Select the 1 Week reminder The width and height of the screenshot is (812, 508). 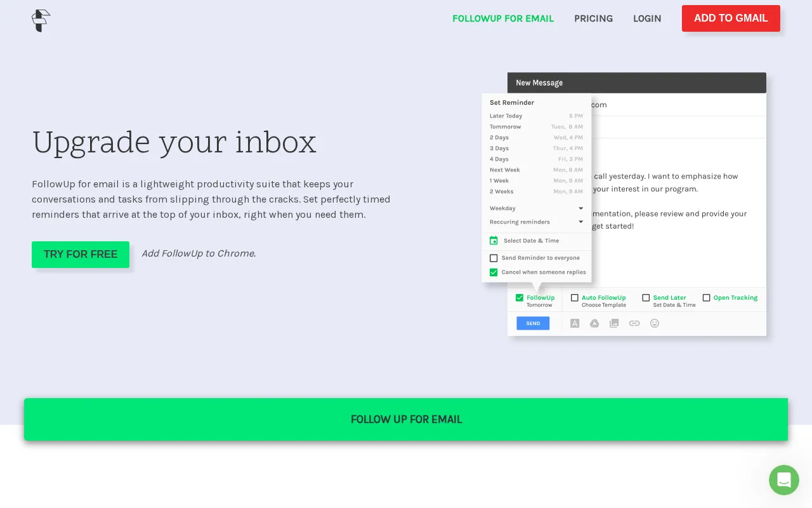coord(537,180)
